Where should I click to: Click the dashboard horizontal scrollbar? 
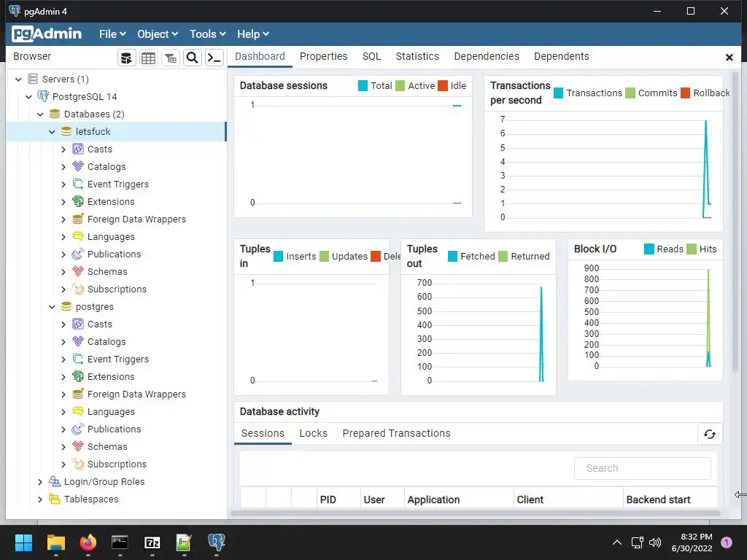[476, 513]
